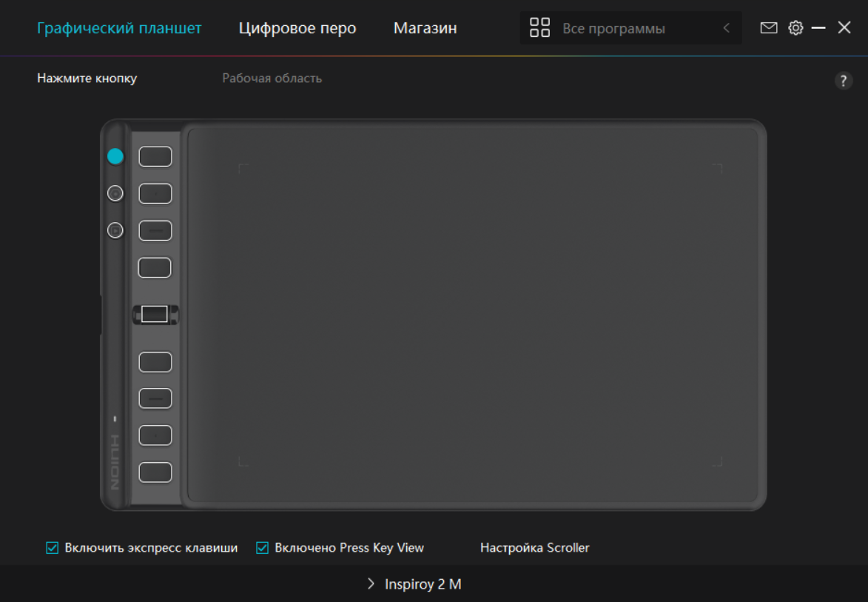Click the help question mark icon

click(x=843, y=81)
